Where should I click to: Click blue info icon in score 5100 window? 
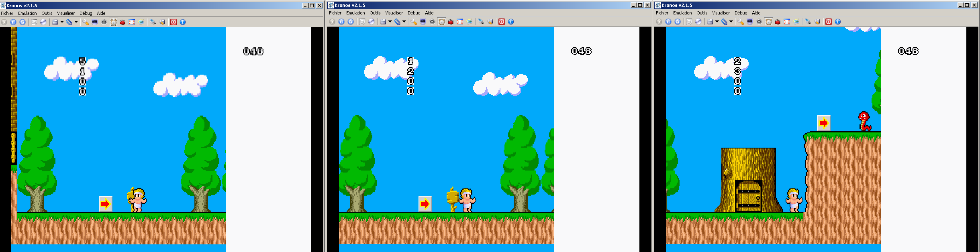click(183, 22)
